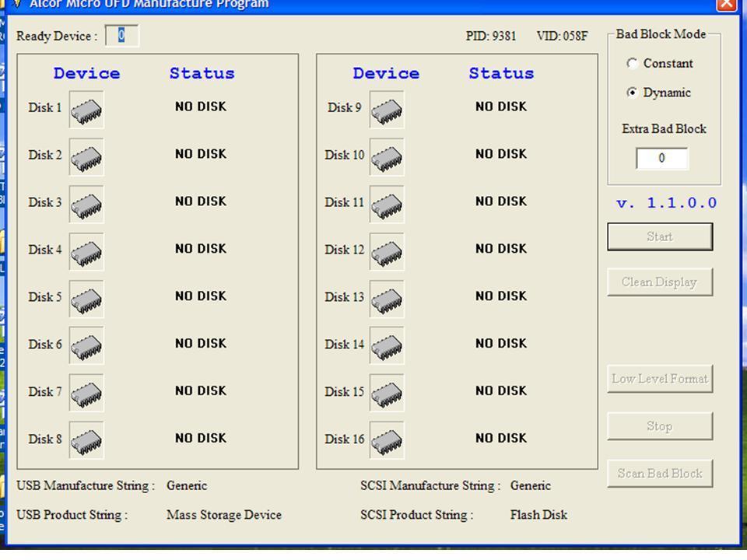
Task: Click the Disk 16 chip icon
Action: coord(387,441)
